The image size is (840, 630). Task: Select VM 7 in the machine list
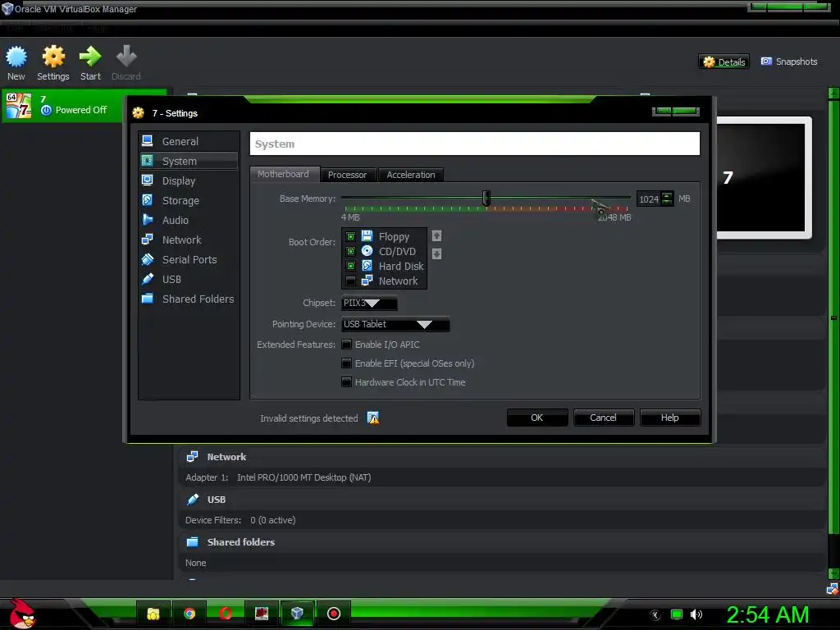84,105
